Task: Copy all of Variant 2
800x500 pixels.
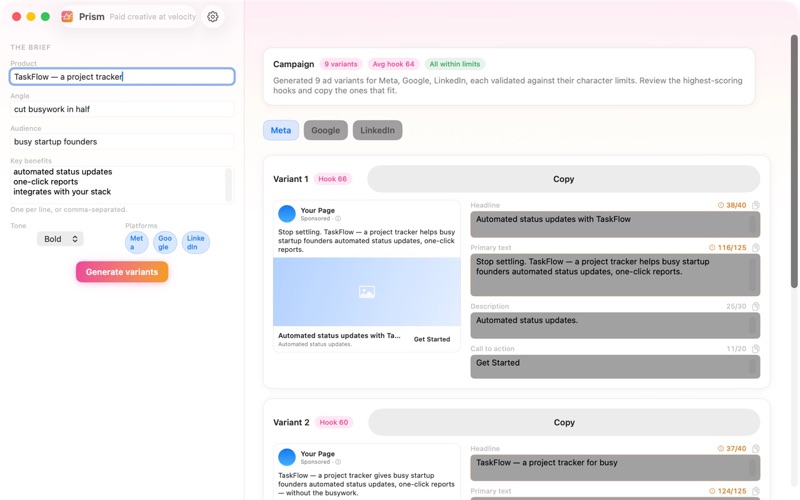Action: (x=564, y=422)
